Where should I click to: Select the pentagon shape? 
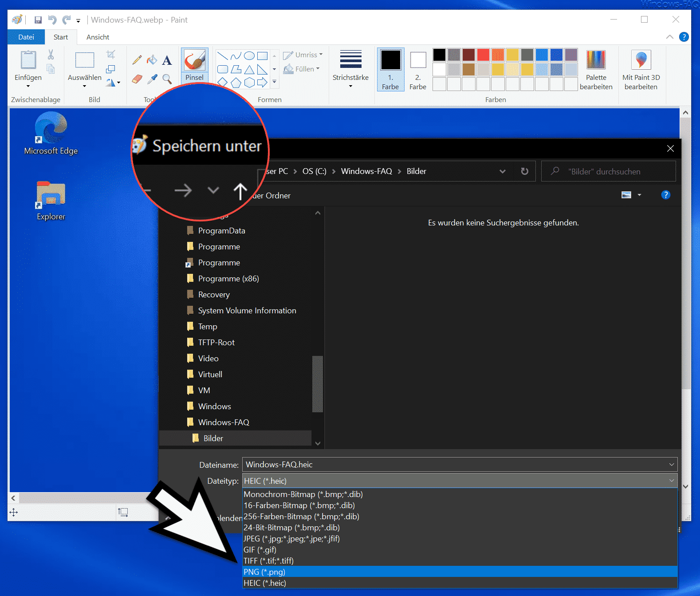pos(236,83)
